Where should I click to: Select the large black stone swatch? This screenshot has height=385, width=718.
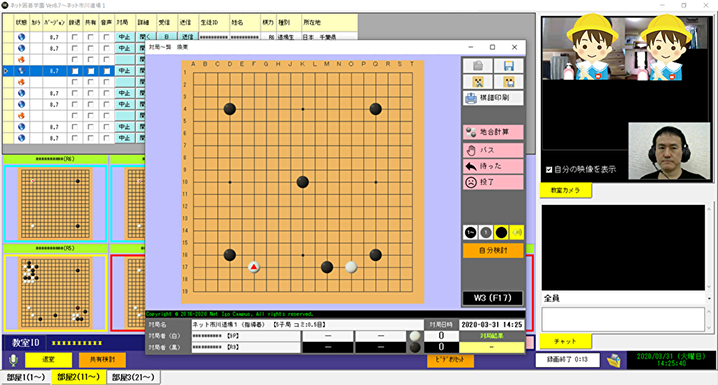coord(501,233)
